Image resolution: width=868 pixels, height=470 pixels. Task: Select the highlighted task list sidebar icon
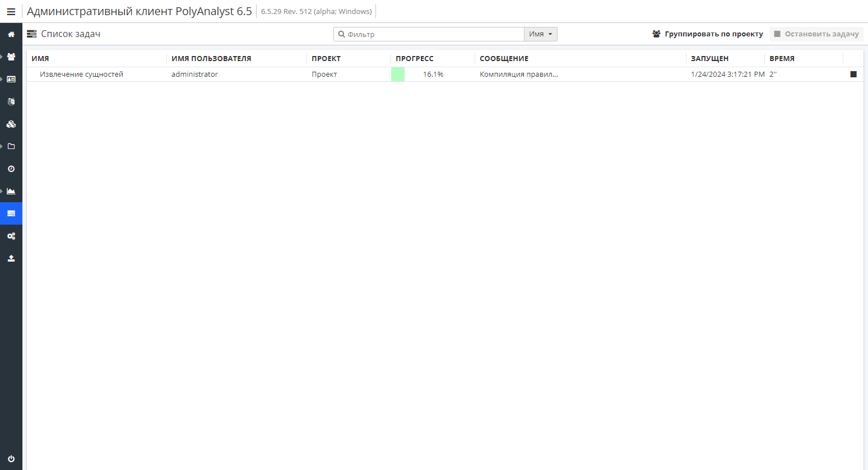pyautogui.click(x=11, y=213)
